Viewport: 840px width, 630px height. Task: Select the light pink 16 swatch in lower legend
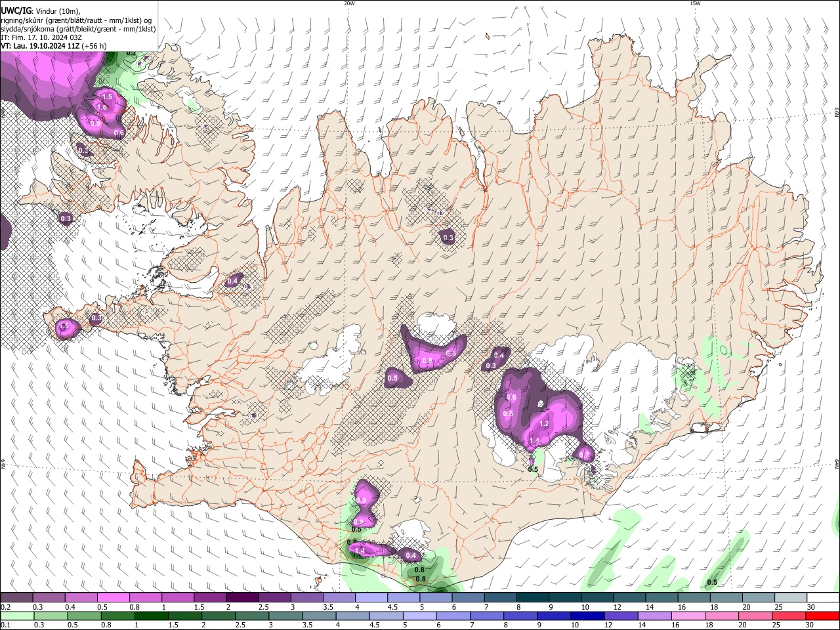(x=687, y=616)
